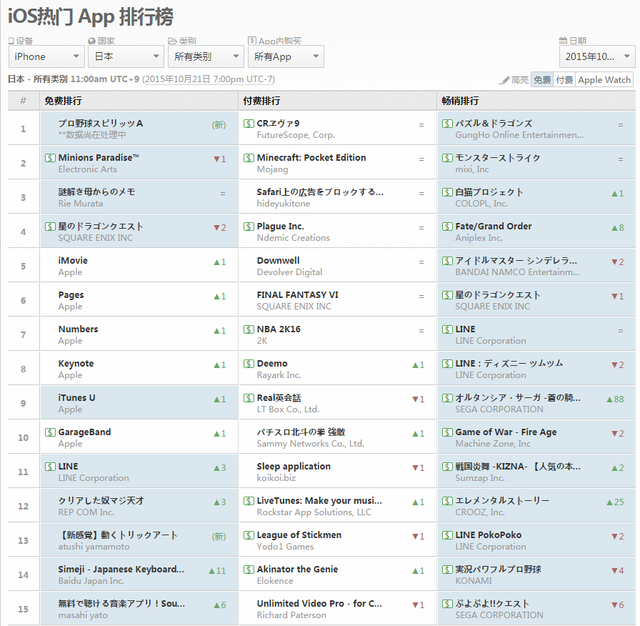Open the 国家 日本 dropdown

tap(126, 56)
